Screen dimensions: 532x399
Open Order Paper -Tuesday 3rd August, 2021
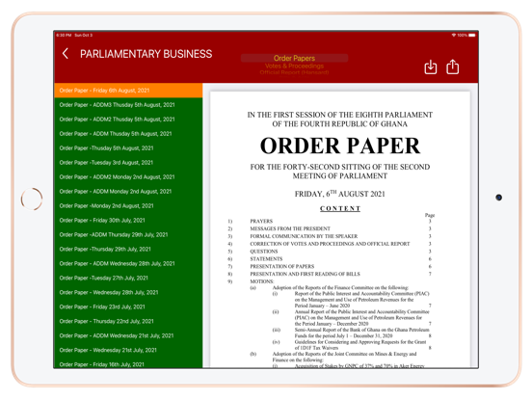pyautogui.click(x=128, y=163)
